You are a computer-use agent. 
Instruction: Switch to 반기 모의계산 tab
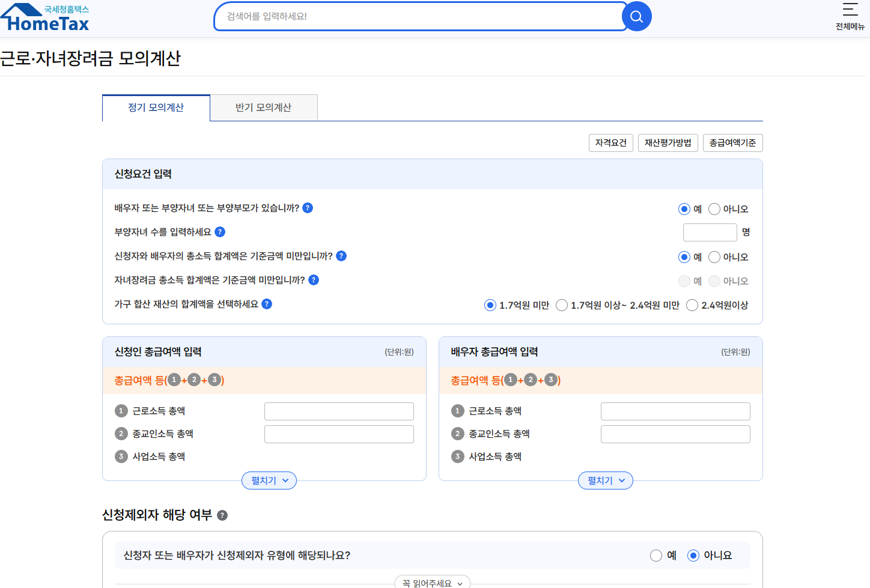[264, 108]
